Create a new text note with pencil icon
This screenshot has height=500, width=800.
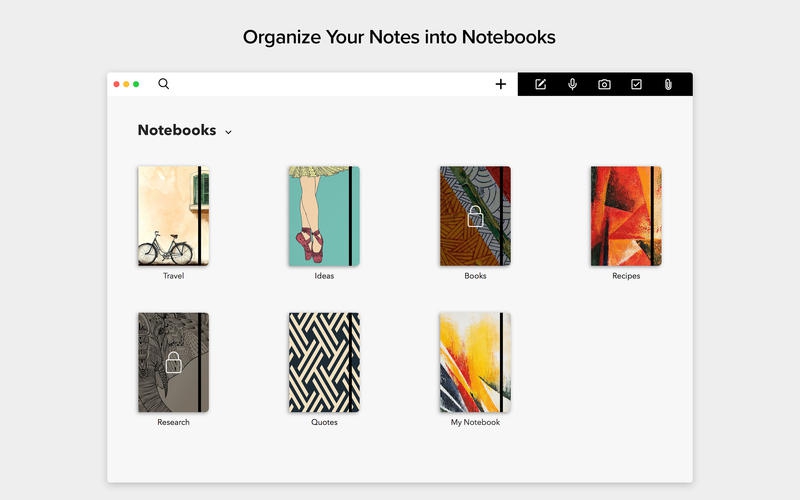[x=541, y=84]
